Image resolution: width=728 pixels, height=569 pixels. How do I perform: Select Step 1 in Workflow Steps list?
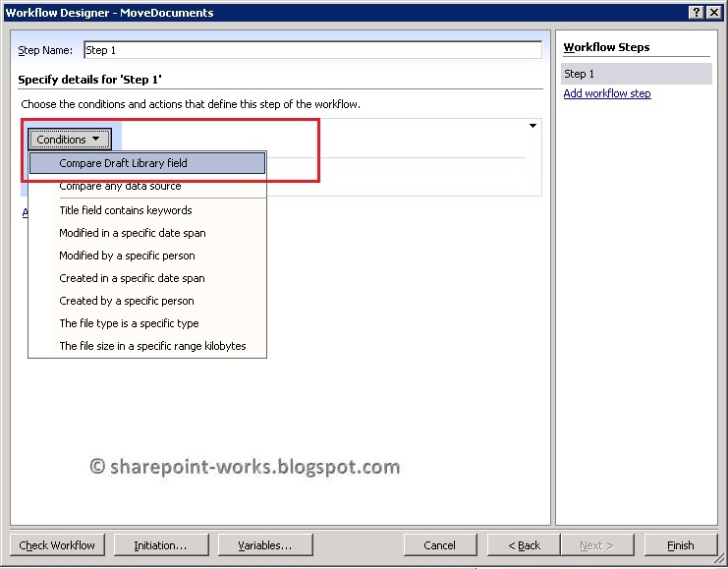636,74
